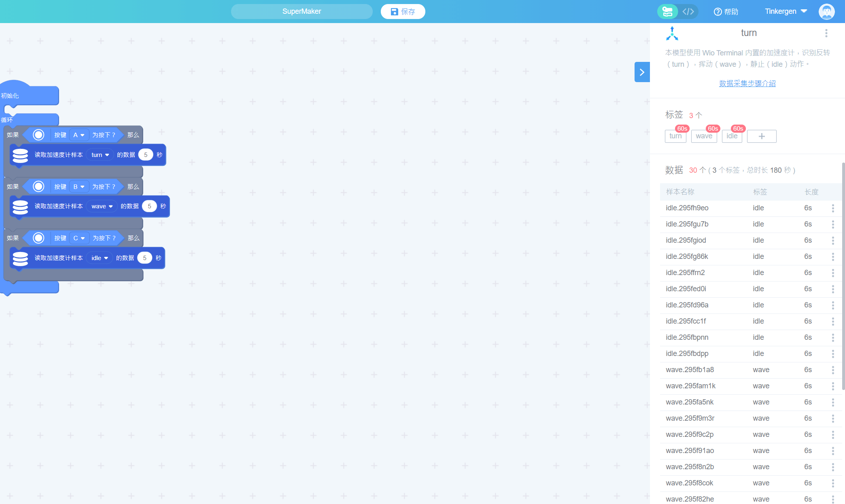Image resolution: width=845 pixels, height=504 pixels.
Task: Save the project with 保存 button
Action: tap(403, 11)
